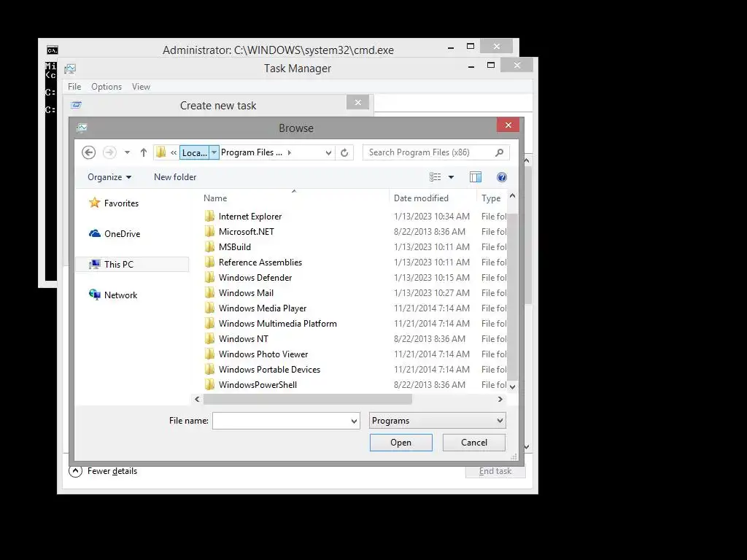The image size is (747, 560).
Task: Open the File name dropdown arrow
Action: 354,421
